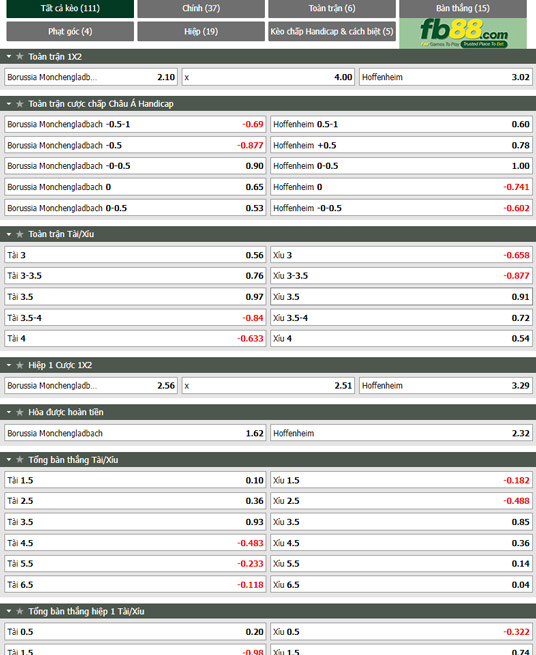Mark Hòa được hoàn tiền as favorite
This screenshot has width=536, height=655.
pos(20,412)
